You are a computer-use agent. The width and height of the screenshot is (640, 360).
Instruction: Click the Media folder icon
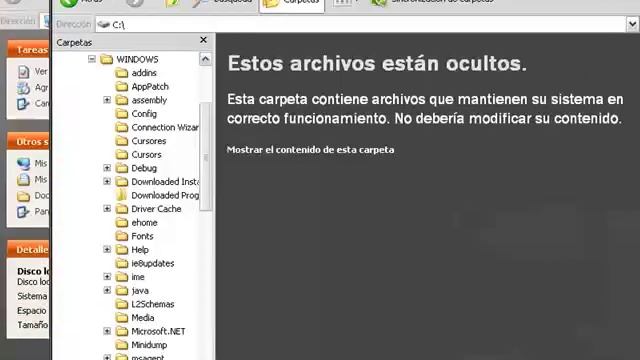coord(122,318)
